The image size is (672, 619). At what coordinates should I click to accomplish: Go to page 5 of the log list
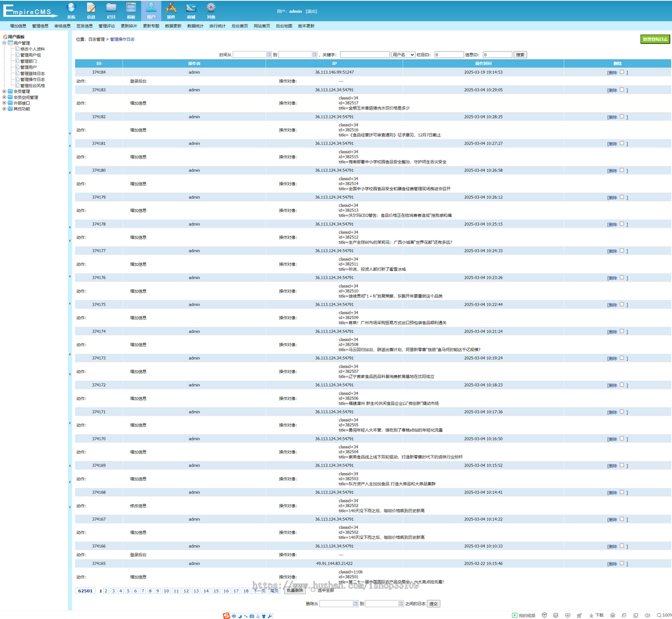(128, 591)
